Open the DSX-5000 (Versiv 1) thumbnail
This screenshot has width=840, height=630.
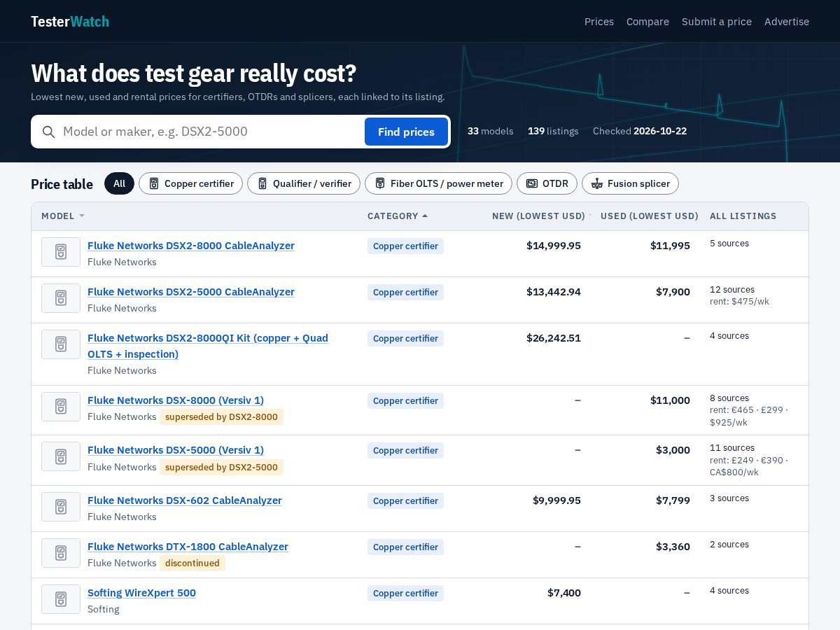[61, 456]
